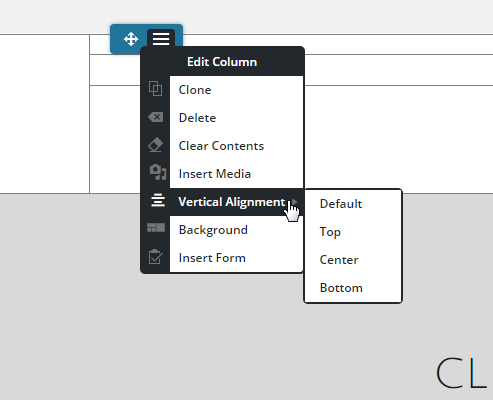Click the Insert Media camera icon

[x=157, y=172]
